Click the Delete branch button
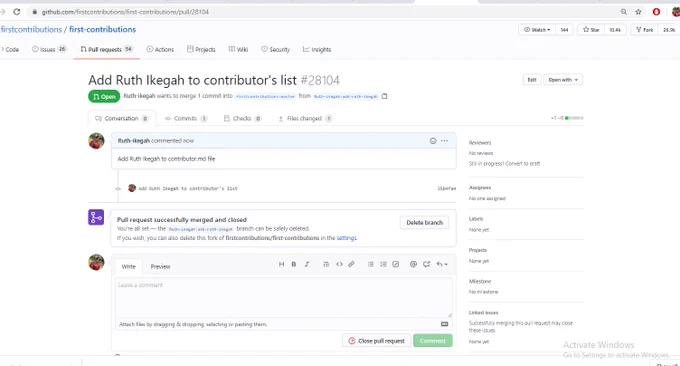Screen dimensions: 680x366 425,222
